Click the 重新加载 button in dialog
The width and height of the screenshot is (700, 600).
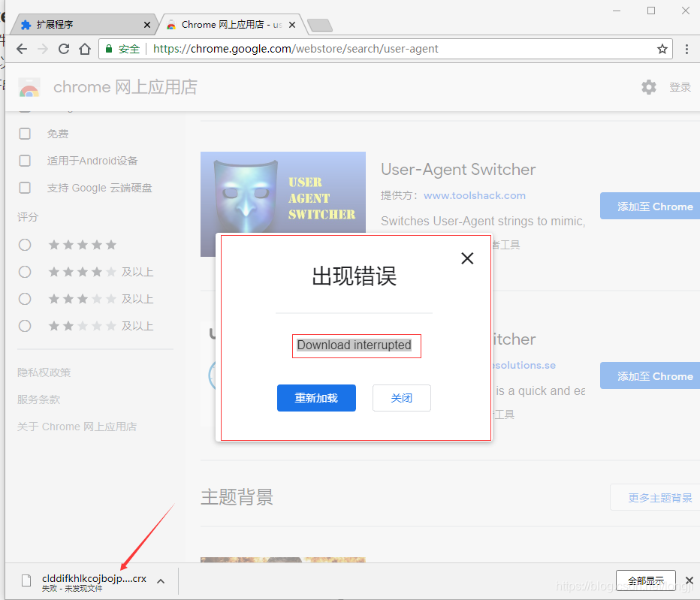click(316, 398)
